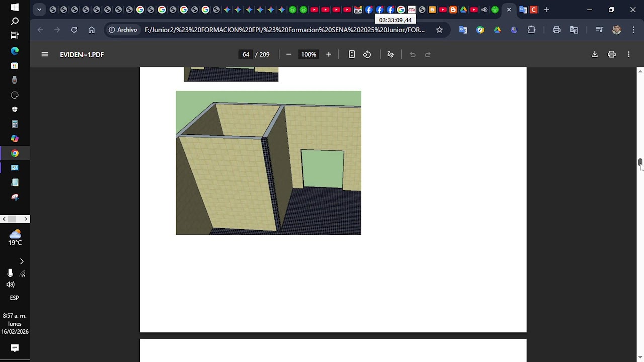Viewport: 644px width, 362px height.
Task: Open Notepad from the taskbar
Action: click(15, 183)
